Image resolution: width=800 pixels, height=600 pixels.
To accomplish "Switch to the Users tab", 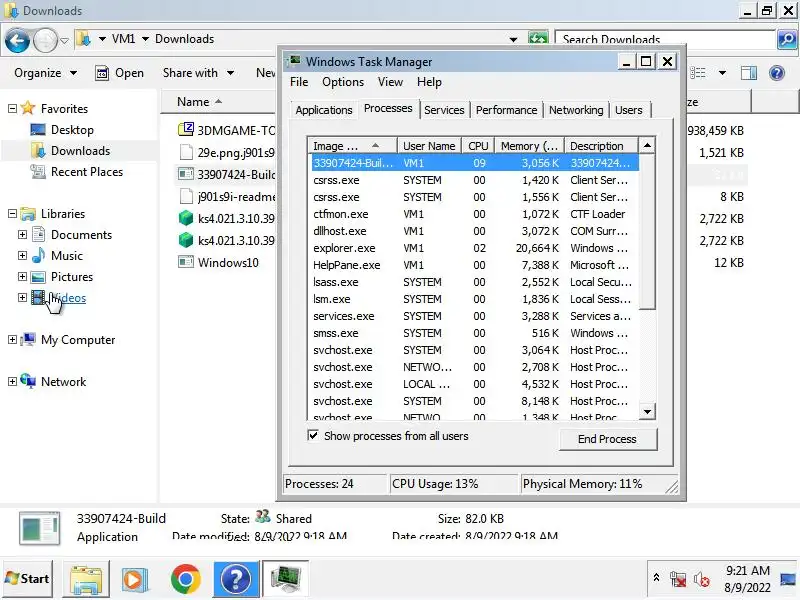I will [629, 110].
